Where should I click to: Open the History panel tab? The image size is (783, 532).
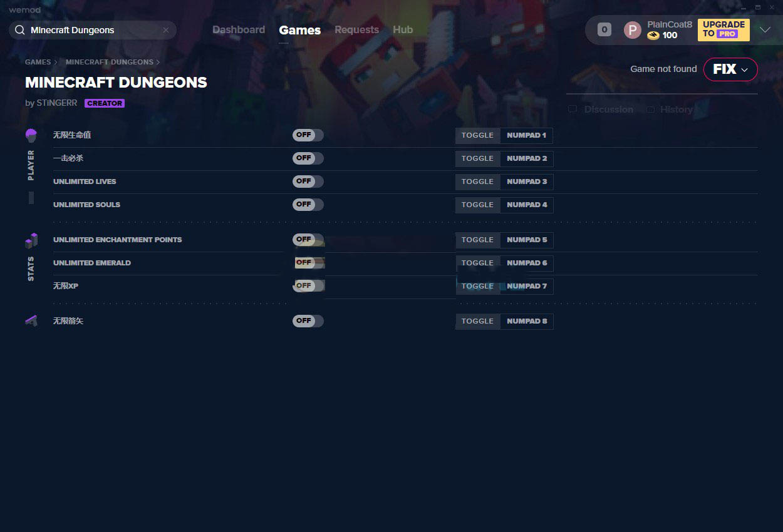(670, 110)
